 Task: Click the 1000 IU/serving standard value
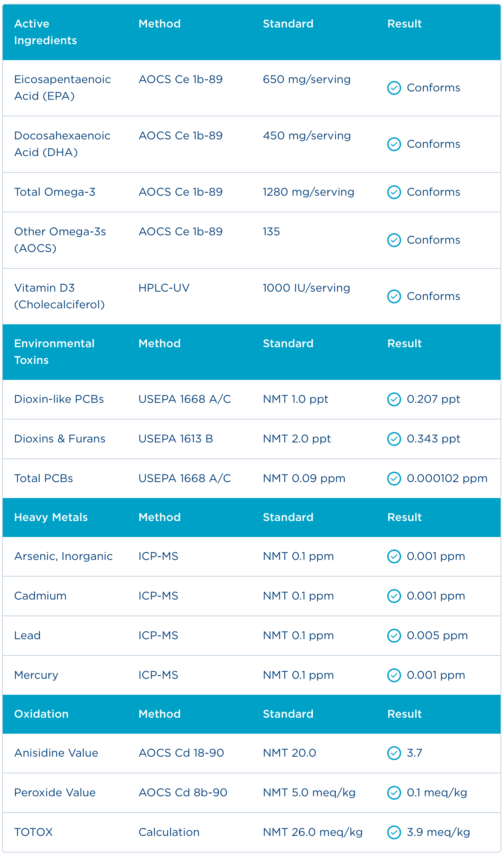[307, 288]
